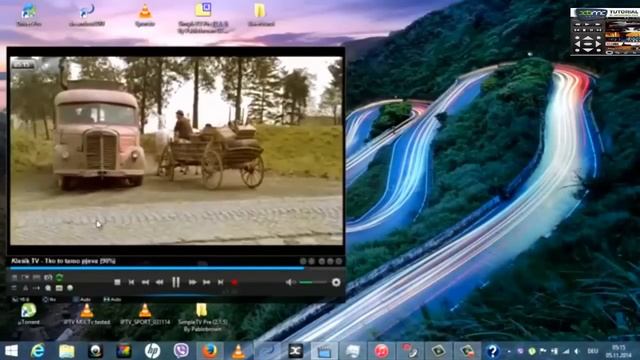Adjust the green volume slider
This screenshot has width=640, height=360.
(313, 282)
